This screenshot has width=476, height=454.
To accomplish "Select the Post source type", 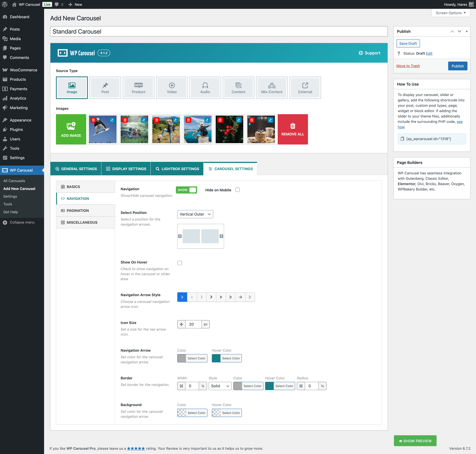I will (x=105, y=88).
